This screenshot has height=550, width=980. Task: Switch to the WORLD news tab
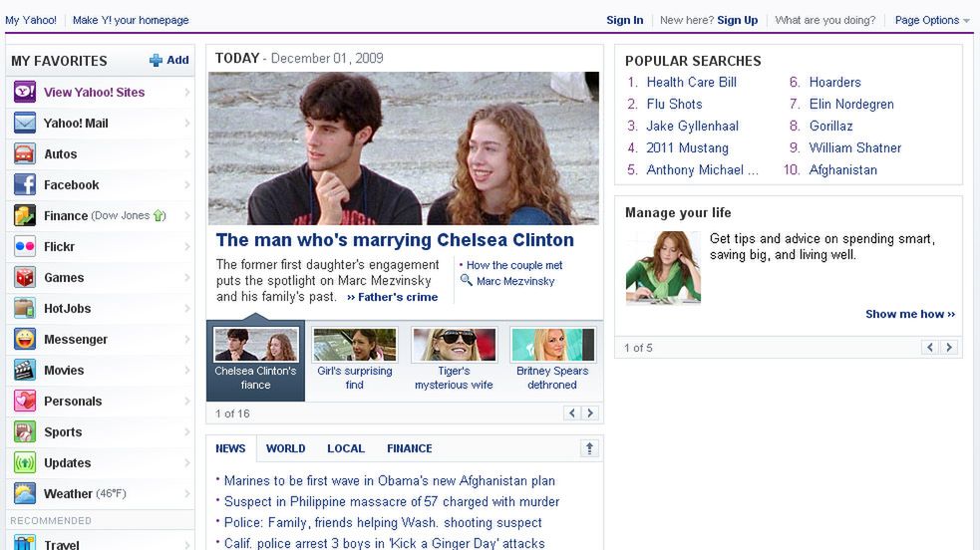click(285, 448)
